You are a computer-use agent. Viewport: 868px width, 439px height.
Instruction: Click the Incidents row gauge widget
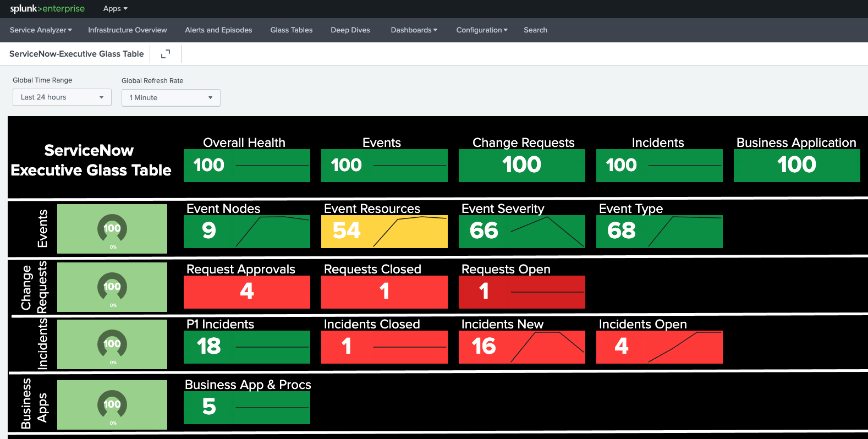point(112,344)
